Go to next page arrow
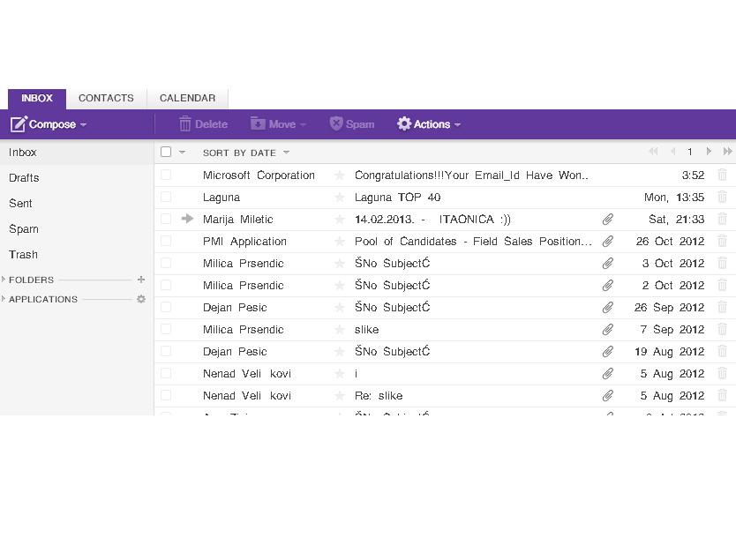The width and height of the screenshot is (736, 560). click(709, 151)
